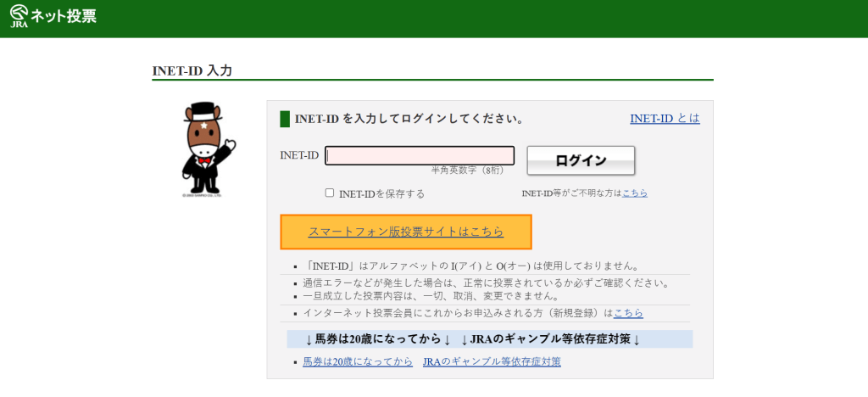
Task: Click the ログイン button
Action: coord(581,160)
